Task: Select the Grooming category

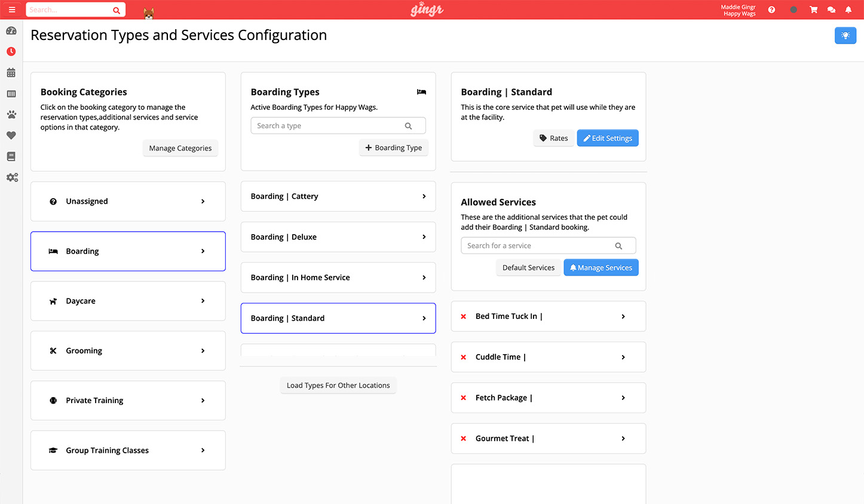Action: [x=128, y=351]
